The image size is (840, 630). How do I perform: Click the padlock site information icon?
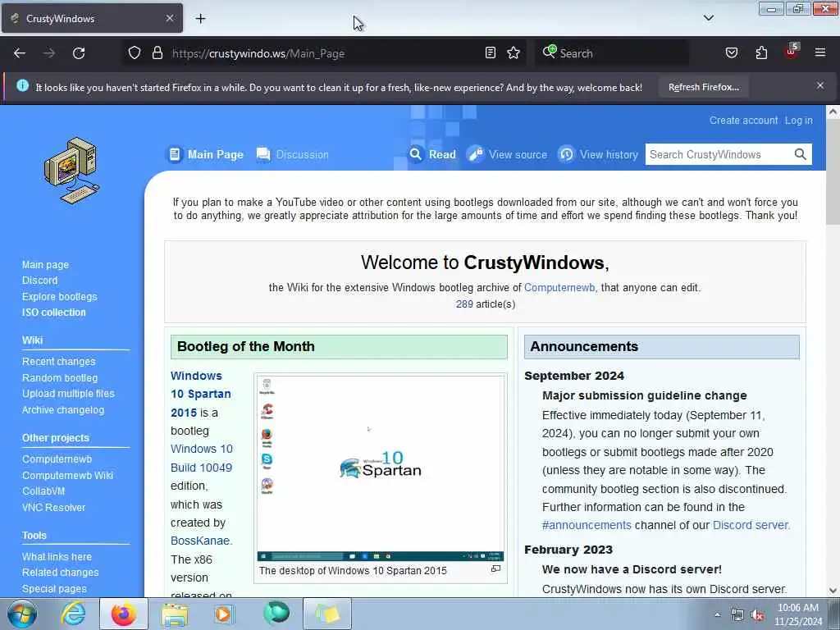157,52
